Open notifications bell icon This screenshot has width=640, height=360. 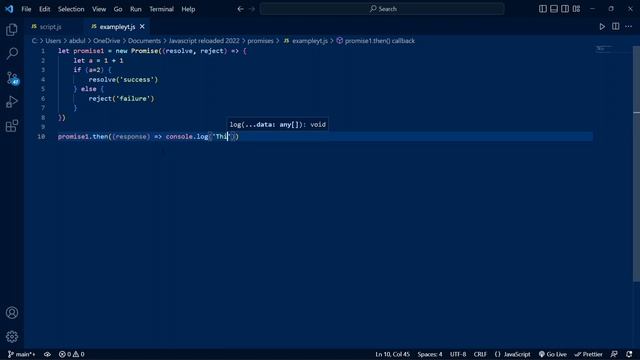pyautogui.click(x=629, y=354)
